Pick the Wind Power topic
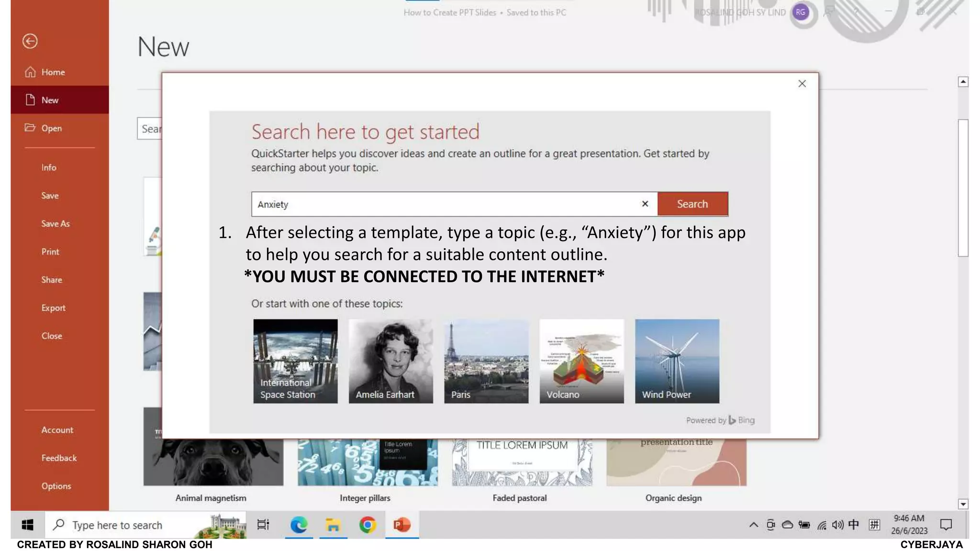Viewport: 980px width, 551px height. pyautogui.click(x=677, y=361)
